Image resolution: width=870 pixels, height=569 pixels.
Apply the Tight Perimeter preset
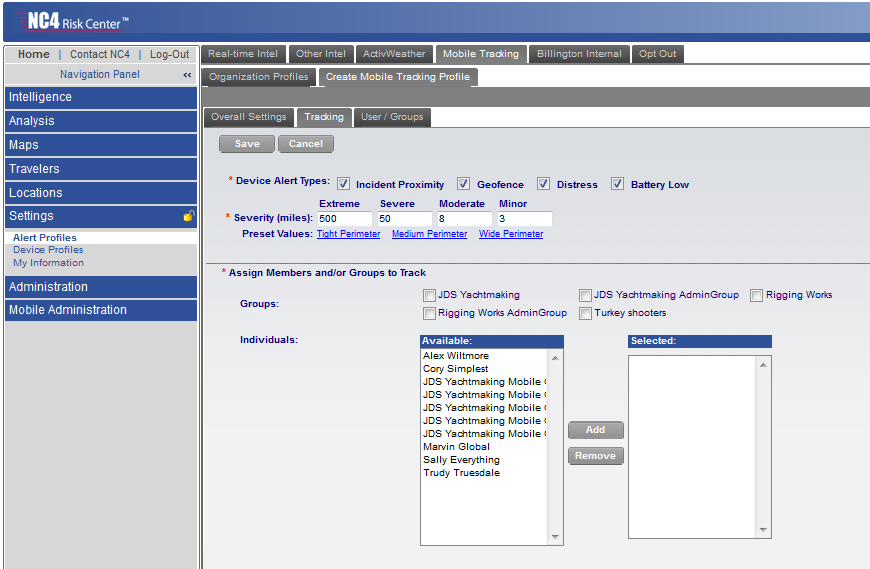pyautogui.click(x=348, y=234)
